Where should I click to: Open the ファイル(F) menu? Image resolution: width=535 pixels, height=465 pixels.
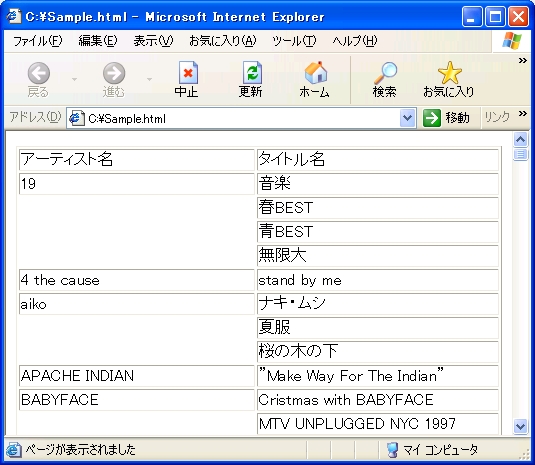point(38,41)
